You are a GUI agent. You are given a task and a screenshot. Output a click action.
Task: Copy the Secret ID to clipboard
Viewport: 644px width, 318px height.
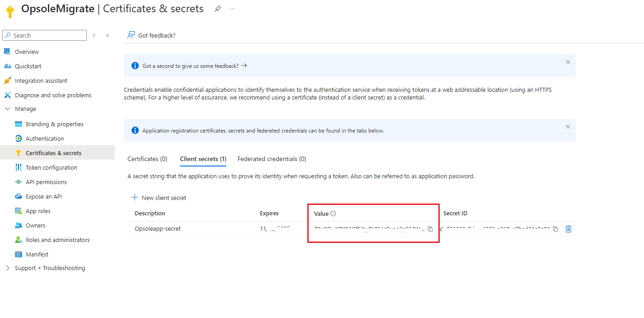[x=555, y=229]
